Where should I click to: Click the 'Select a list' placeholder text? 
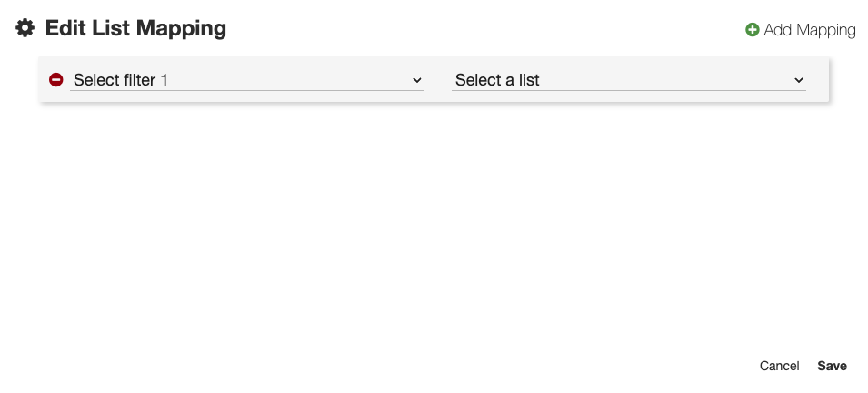(497, 80)
